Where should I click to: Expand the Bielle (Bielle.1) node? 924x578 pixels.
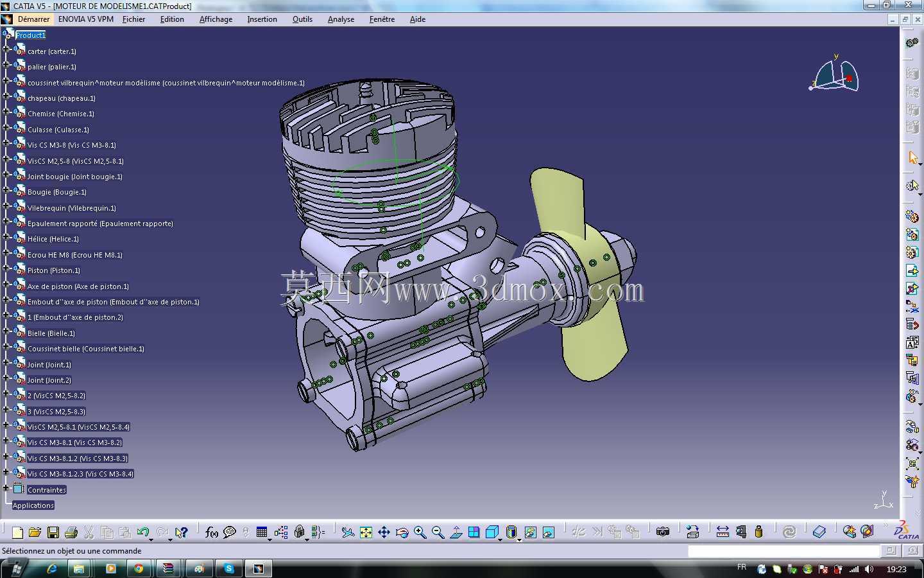pos(6,331)
